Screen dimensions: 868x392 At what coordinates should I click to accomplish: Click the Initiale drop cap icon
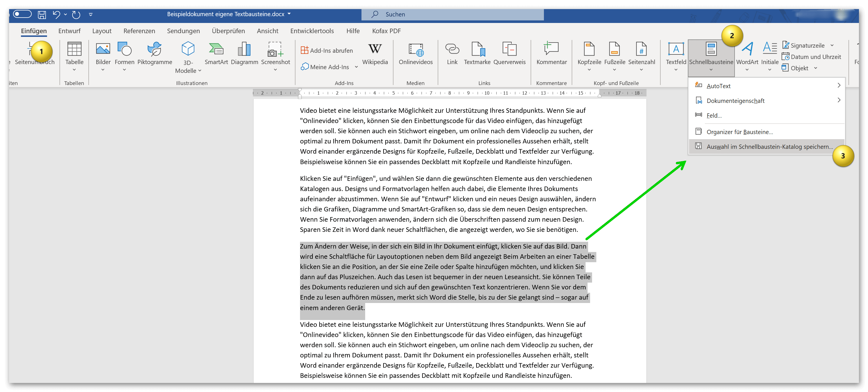[x=770, y=49]
